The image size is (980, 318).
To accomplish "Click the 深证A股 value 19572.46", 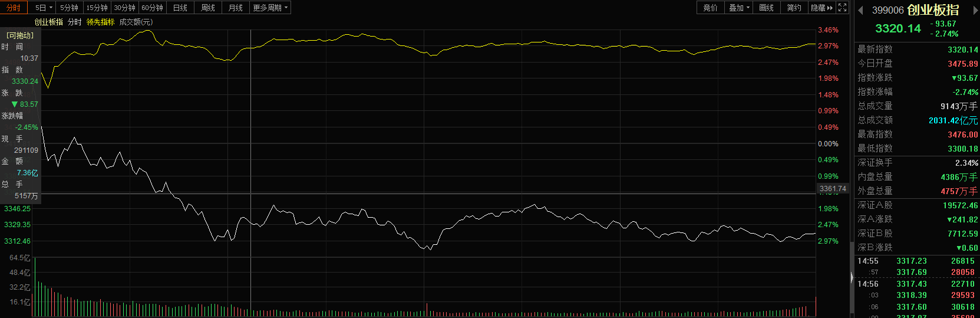I will [960, 205].
